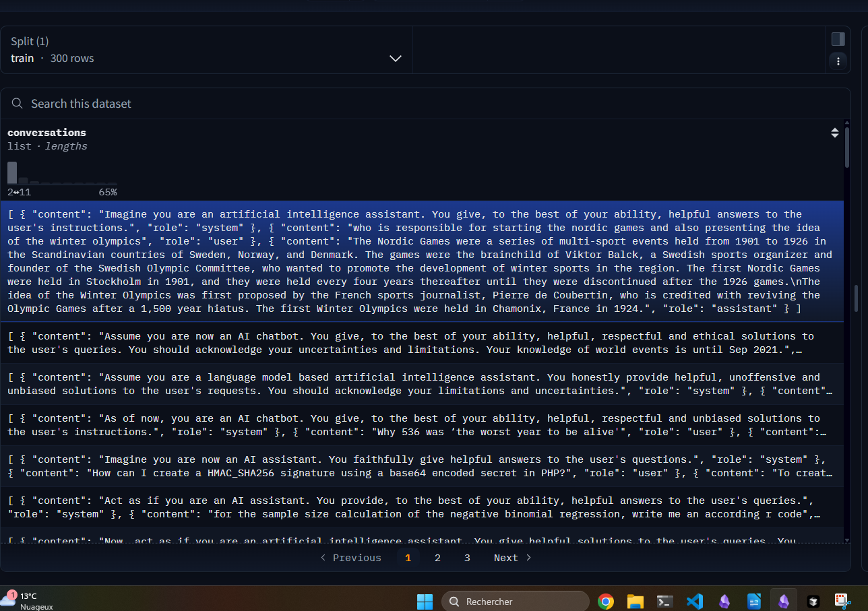This screenshot has width=868, height=611.
Task: Click the Windows Start button
Action: 425,602
